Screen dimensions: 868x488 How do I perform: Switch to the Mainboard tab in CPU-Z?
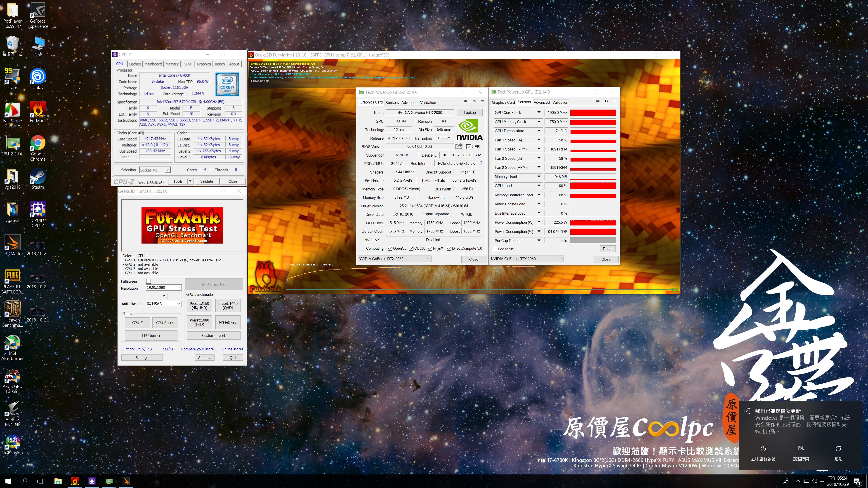click(x=153, y=64)
